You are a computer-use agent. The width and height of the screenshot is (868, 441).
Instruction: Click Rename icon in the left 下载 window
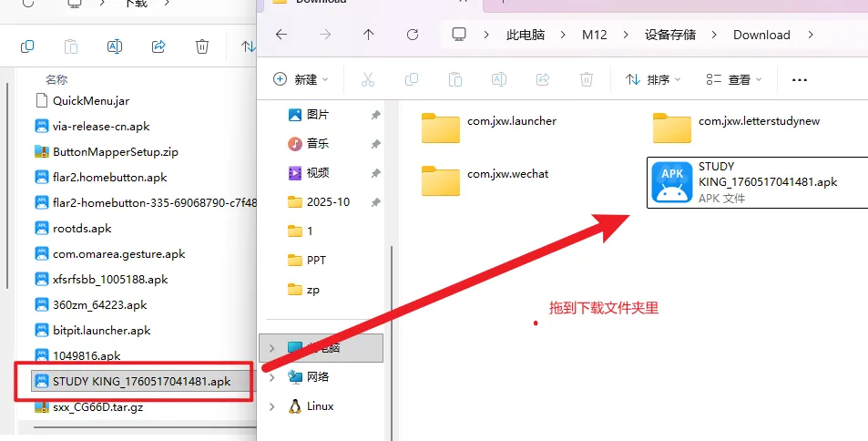tap(115, 46)
